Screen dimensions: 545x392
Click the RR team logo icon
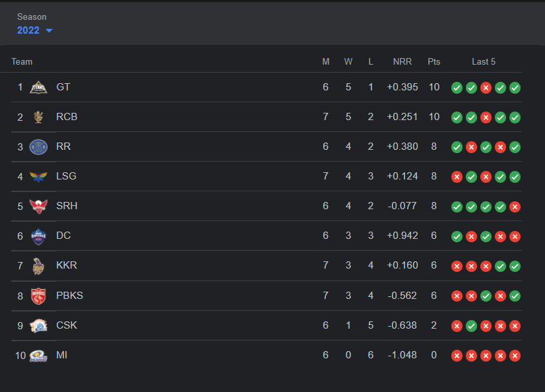[x=38, y=147]
